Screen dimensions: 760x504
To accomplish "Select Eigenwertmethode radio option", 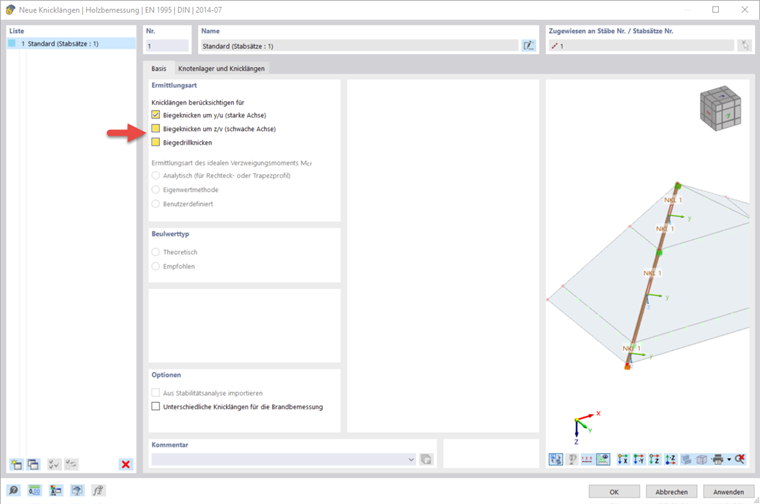I will [x=156, y=189].
